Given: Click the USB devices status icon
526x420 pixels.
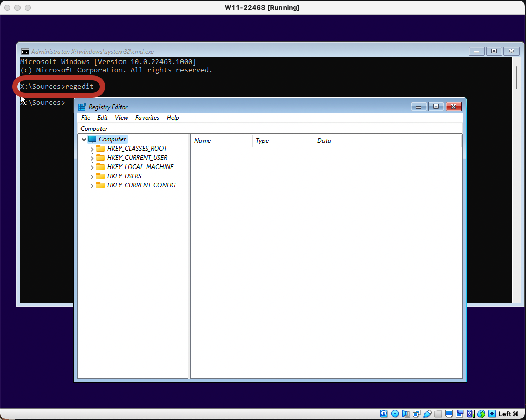Looking at the screenshot, I should pos(428,414).
